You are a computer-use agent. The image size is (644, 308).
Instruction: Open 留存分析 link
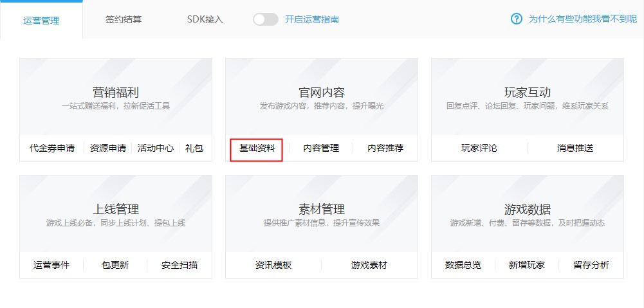[591, 266]
